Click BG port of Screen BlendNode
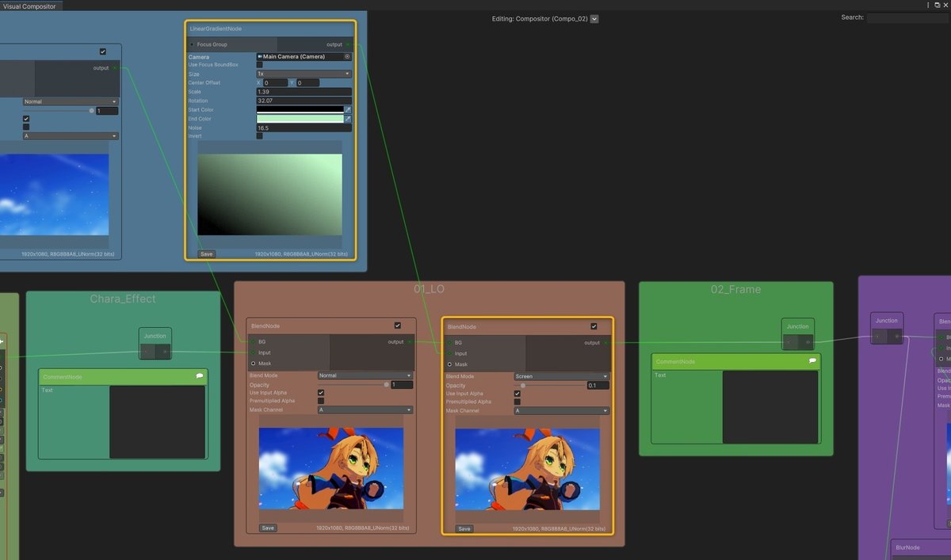951x560 pixels. (449, 343)
